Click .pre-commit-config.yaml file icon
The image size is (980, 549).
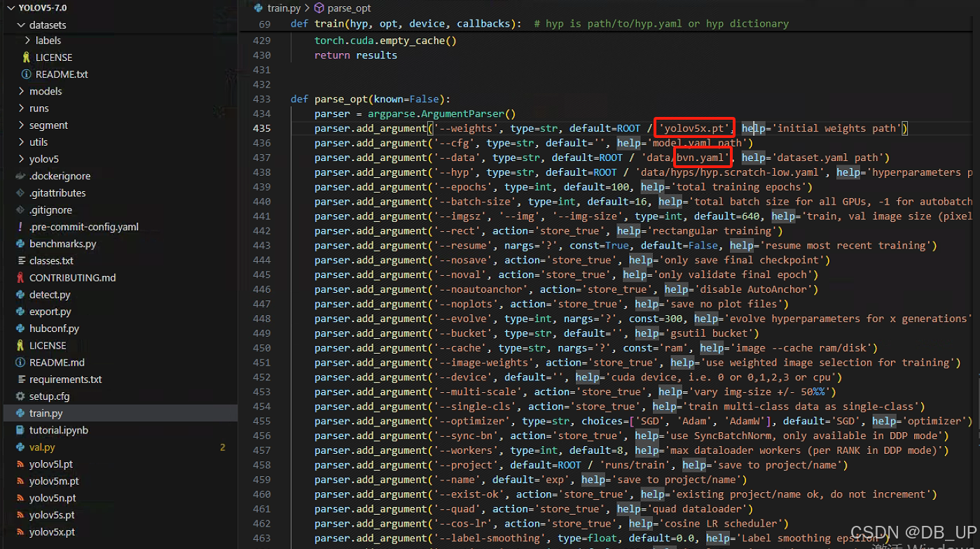tap(20, 227)
